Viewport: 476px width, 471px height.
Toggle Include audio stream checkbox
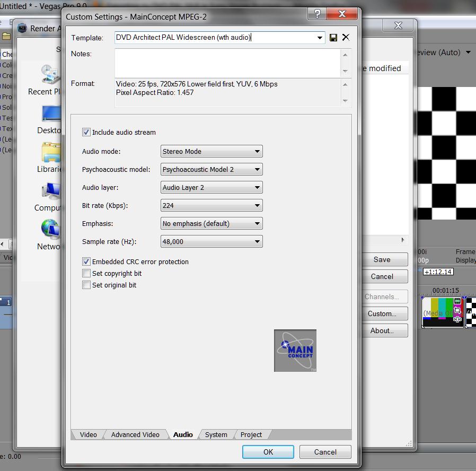tap(86, 132)
